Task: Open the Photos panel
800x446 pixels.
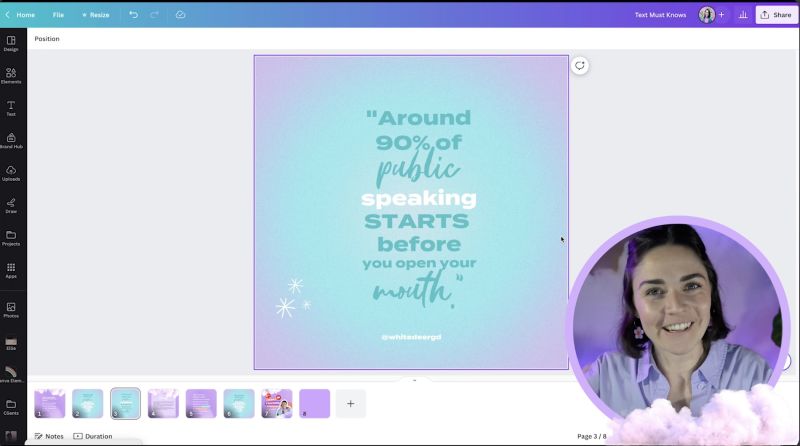Action: point(11,310)
